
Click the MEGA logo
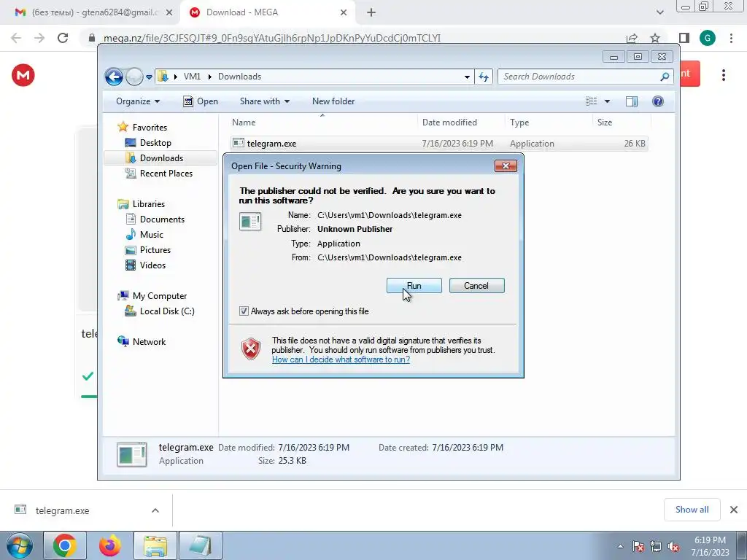tap(23, 75)
